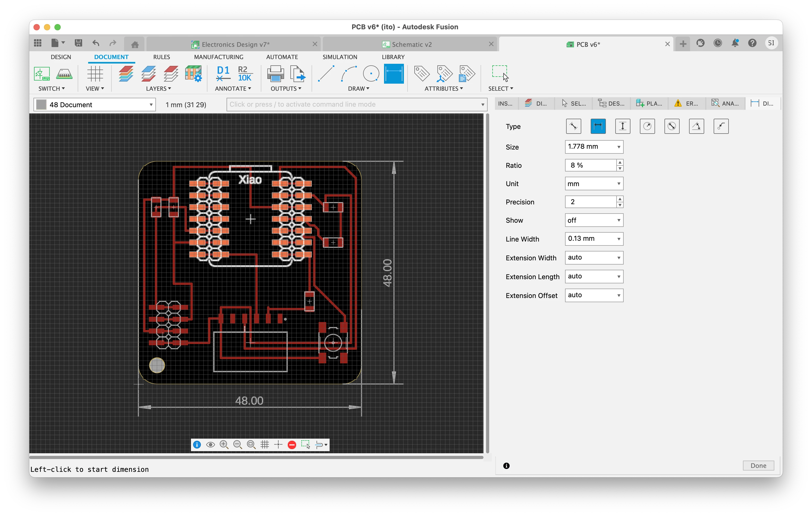Screen dimensions: 812x516
Task: Decrease the Precision stepper value
Action: point(620,205)
